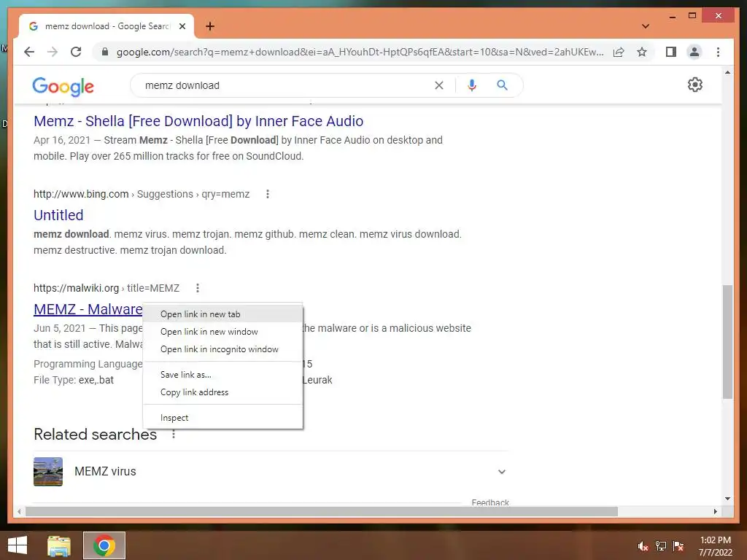Click the Chrome taskbar icon
Viewport: 747px width, 560px height.
point(104,545)
